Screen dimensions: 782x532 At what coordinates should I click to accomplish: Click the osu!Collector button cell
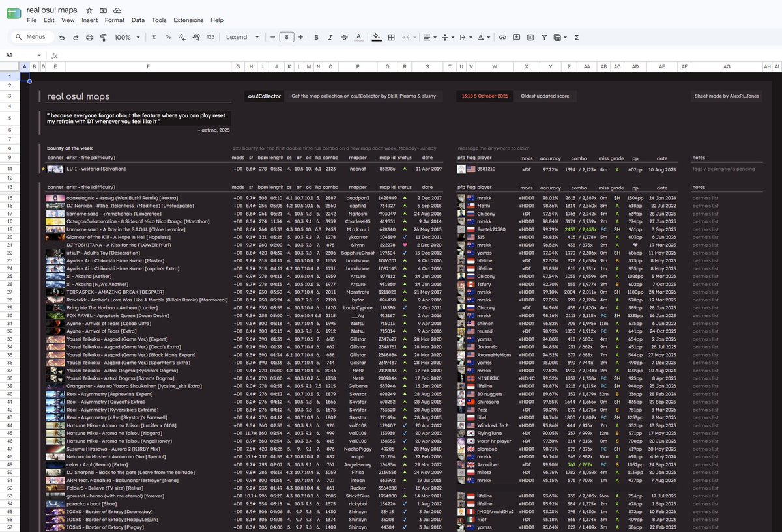(x=264, y=96)
